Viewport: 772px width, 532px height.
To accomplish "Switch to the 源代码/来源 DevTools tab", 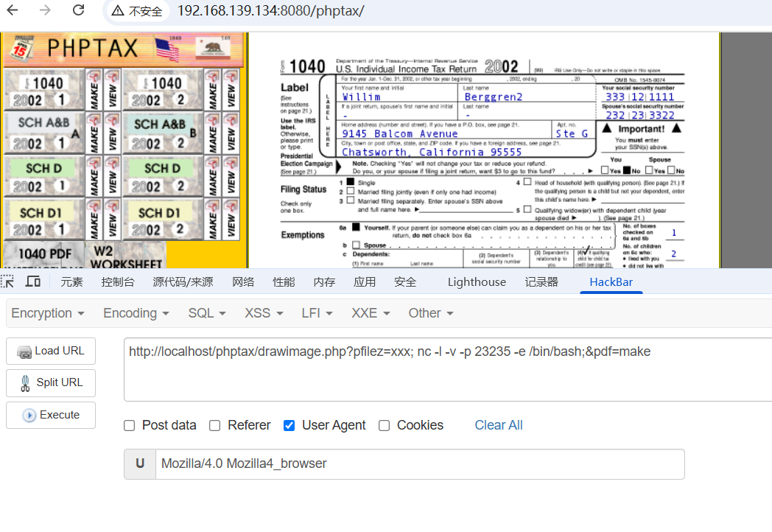I will [x=183, y=281].
